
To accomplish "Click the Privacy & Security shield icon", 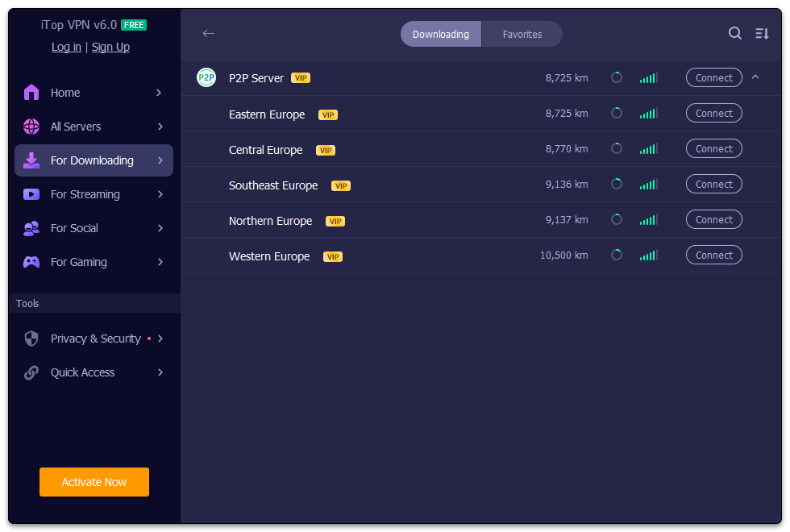I will 31,339.
